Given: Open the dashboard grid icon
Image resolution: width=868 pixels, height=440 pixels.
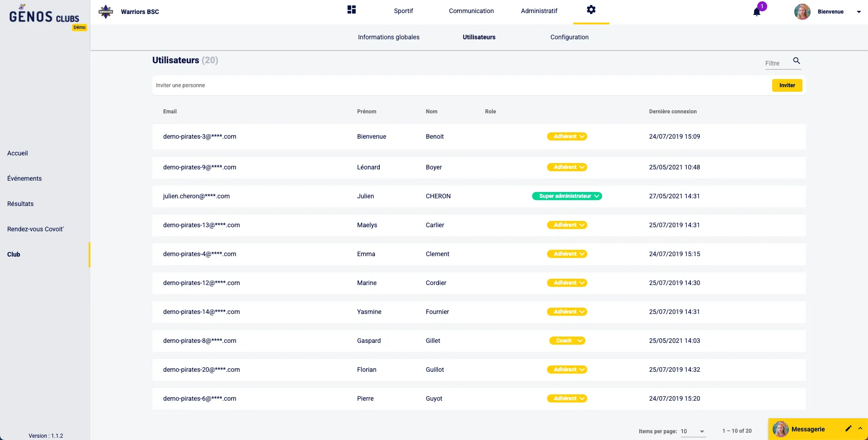Looking at the screenshot, I should click(x=351, y=10).
